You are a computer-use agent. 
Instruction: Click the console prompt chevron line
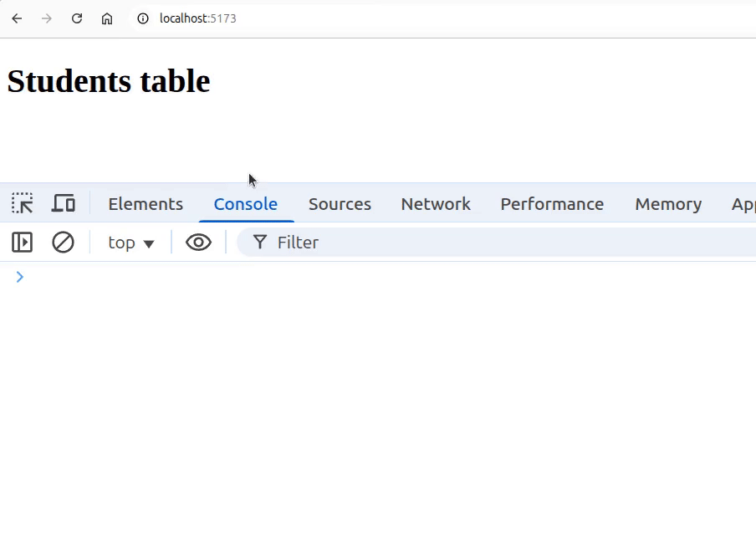tap(335, 277)
